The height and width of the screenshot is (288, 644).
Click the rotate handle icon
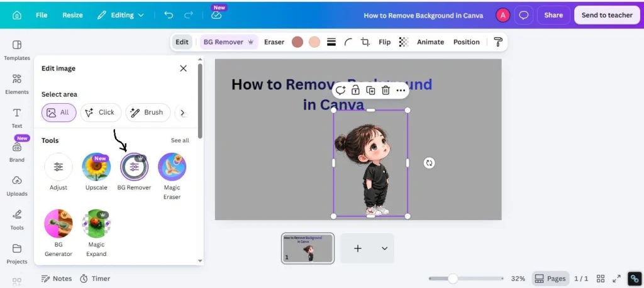coord(429,163)
